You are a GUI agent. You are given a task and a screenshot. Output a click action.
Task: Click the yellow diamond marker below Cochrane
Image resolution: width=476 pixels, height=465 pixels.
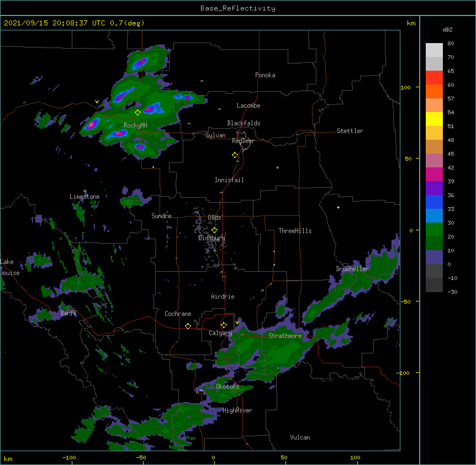[x=188, y=326]
